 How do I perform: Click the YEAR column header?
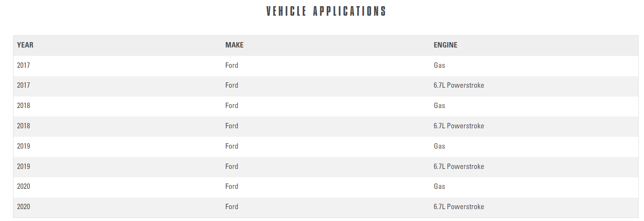tap(25, 45)
